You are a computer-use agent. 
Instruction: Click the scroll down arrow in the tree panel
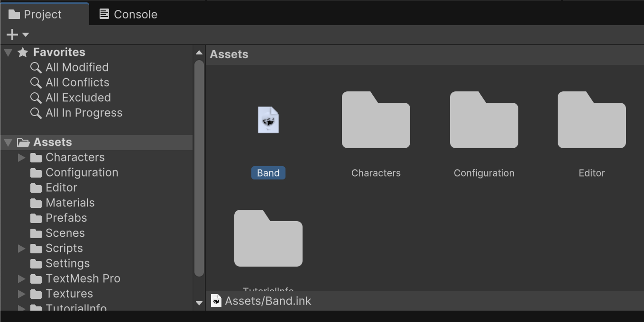[199, 303]
